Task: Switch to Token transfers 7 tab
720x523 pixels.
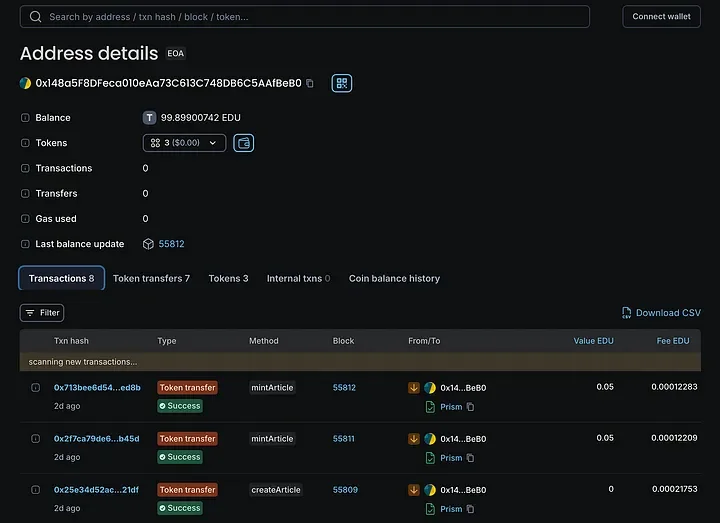Action: pyautogui.click(x=152, y=278)
